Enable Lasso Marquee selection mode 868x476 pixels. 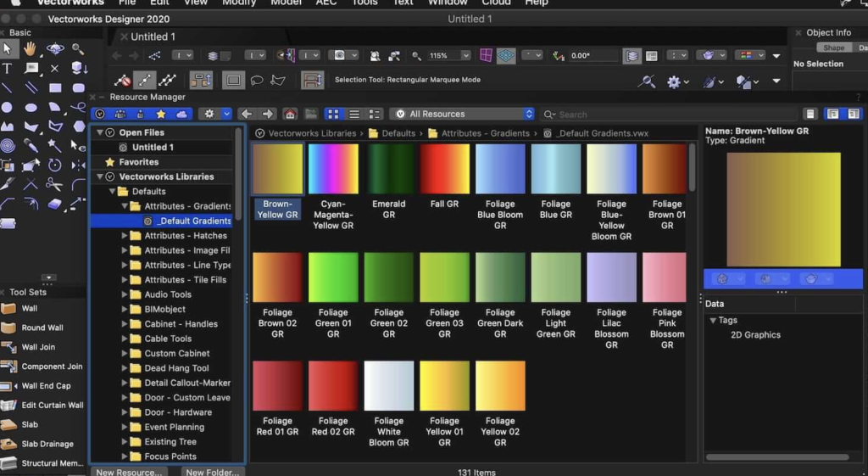coord(256,81)
